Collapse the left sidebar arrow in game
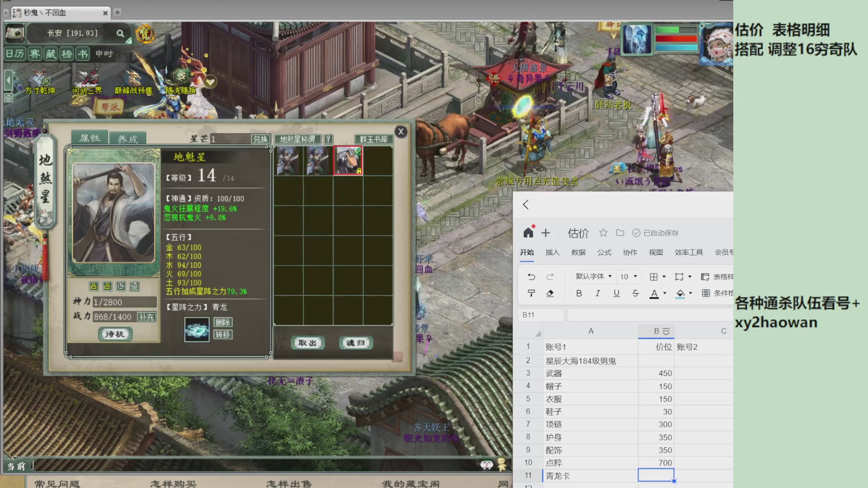This screenshot has width=868, height=488. coord(8,81)
